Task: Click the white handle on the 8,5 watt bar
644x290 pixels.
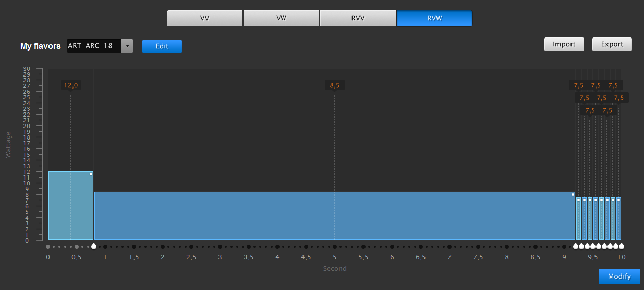Action: (x=573, y=195)
